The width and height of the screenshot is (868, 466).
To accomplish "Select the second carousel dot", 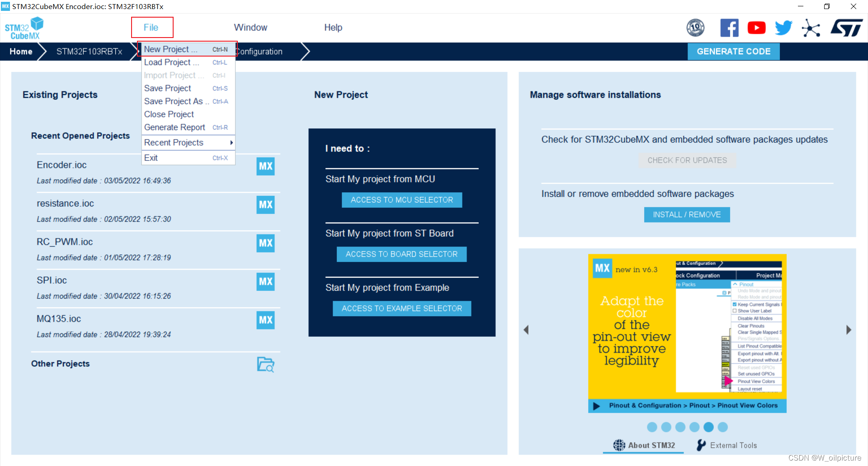I will coord(666,427).
